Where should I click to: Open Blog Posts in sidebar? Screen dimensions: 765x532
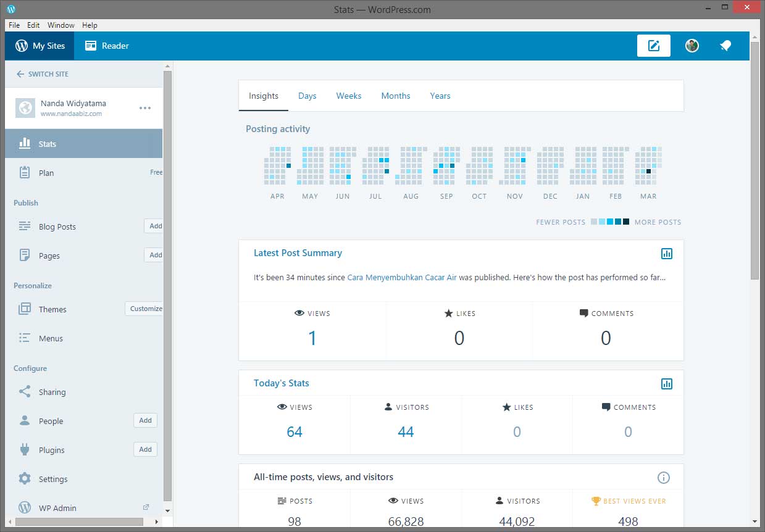point(57,227)
